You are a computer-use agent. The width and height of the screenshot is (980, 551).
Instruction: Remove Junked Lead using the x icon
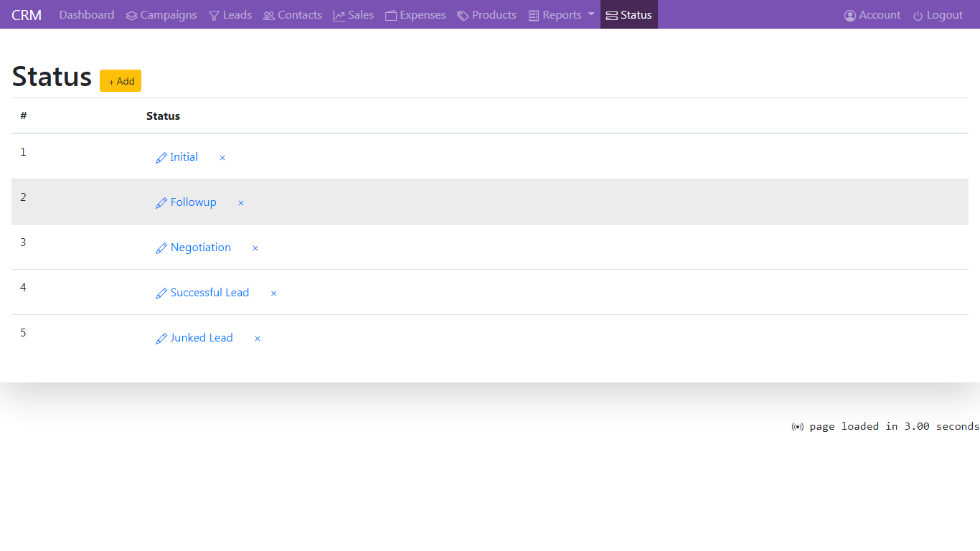click(258, 339)
